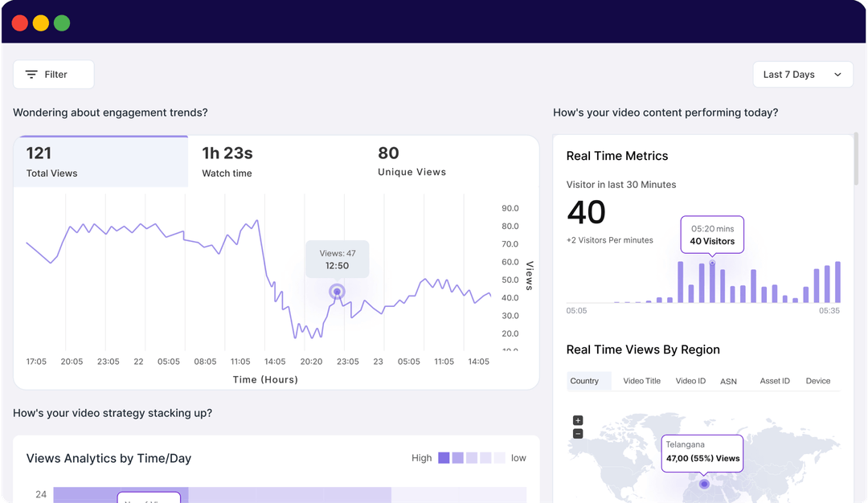868x503 pixels.
Task: Open the Last 7 Days date range dropdown
Action: [x=802, y=74]
